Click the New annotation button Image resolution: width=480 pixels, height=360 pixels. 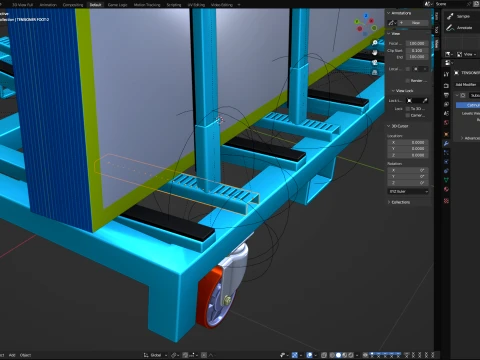413,23
